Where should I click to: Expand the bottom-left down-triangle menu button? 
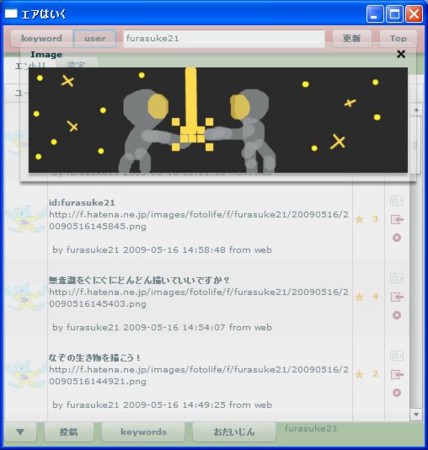(x=20, y=432)
